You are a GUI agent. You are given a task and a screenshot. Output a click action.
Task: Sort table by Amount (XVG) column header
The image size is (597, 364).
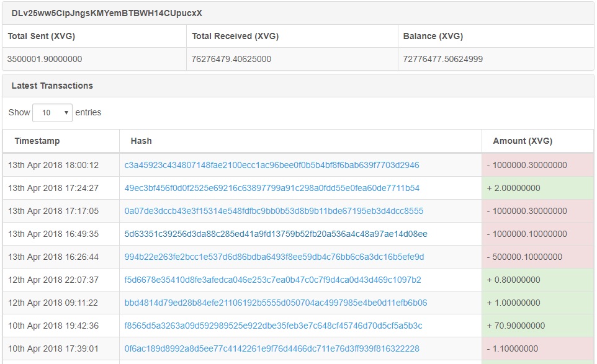[523, 141]
